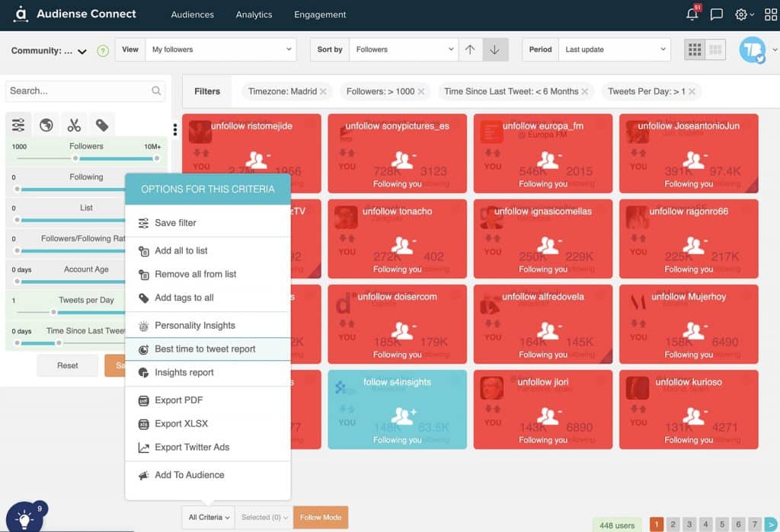Choose Add tags to all
Viewport: 780px width, 532px height.
[x=207, y=298]
